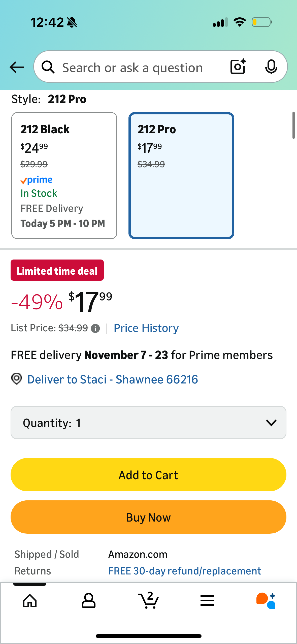Image resolution: width=297 pixels, height=644 pixels.
Task: Open the hamburger menu tab
Action: tap(207, 601)
